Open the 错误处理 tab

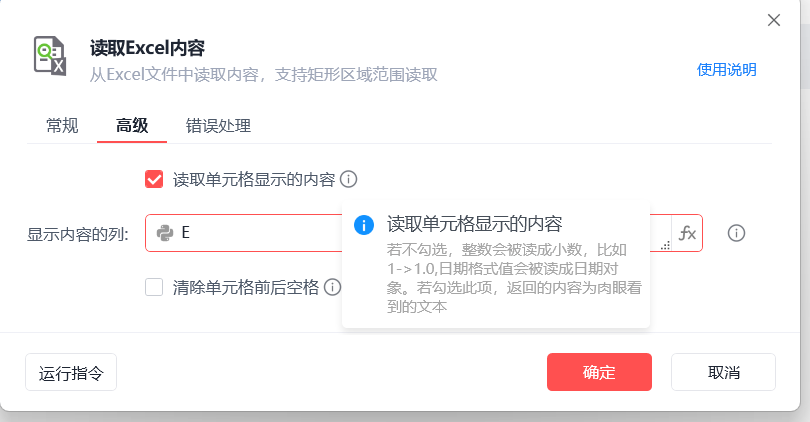[x=218, y=126]
